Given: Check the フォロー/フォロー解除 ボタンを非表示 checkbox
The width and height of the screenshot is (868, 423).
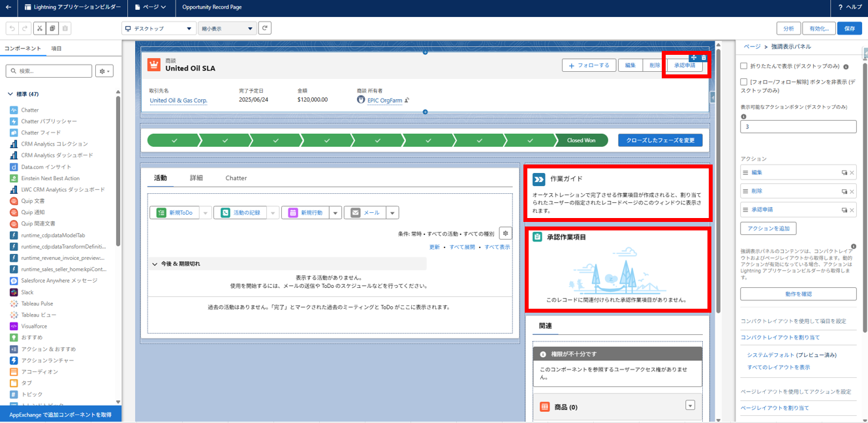Looking at the screenshot, I should (x=744, y=82).
